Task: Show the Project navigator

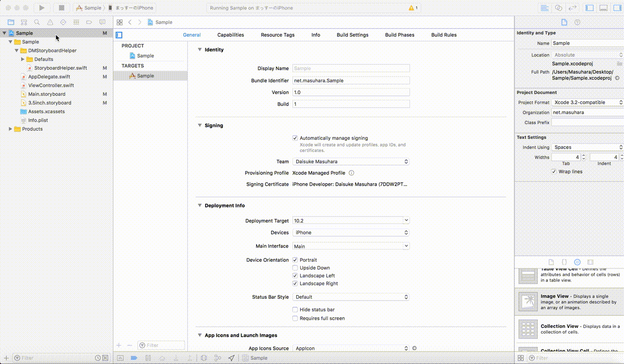Action: (x=11, y=22)
